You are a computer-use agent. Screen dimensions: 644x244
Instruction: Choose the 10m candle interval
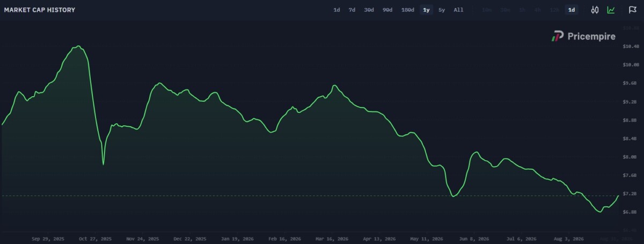[487, 10]
